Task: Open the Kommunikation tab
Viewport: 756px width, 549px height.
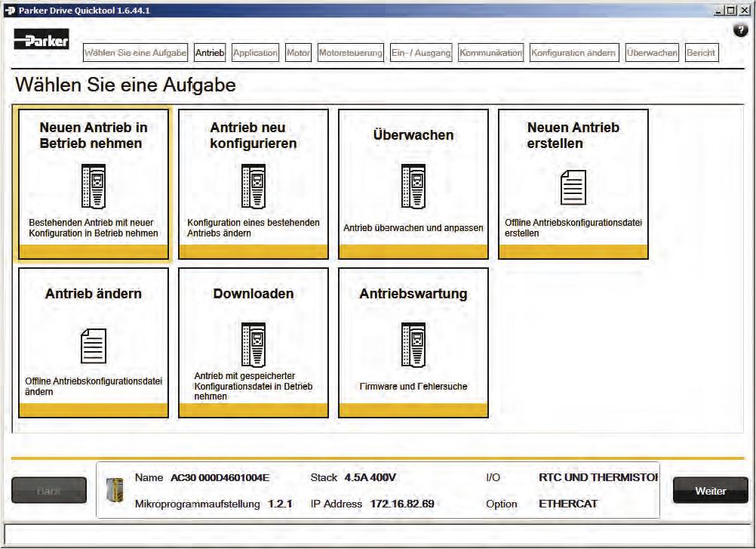Action: coord(491,53)
